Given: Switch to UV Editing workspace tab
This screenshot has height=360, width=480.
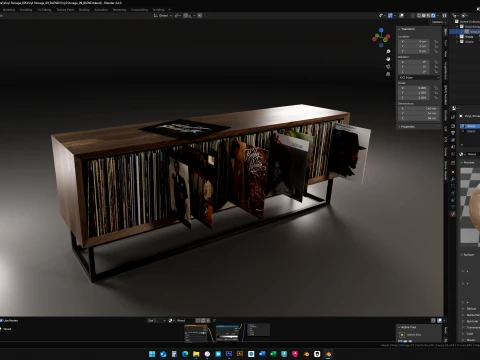Looking at the screenshot, I should tap(44, 10).
